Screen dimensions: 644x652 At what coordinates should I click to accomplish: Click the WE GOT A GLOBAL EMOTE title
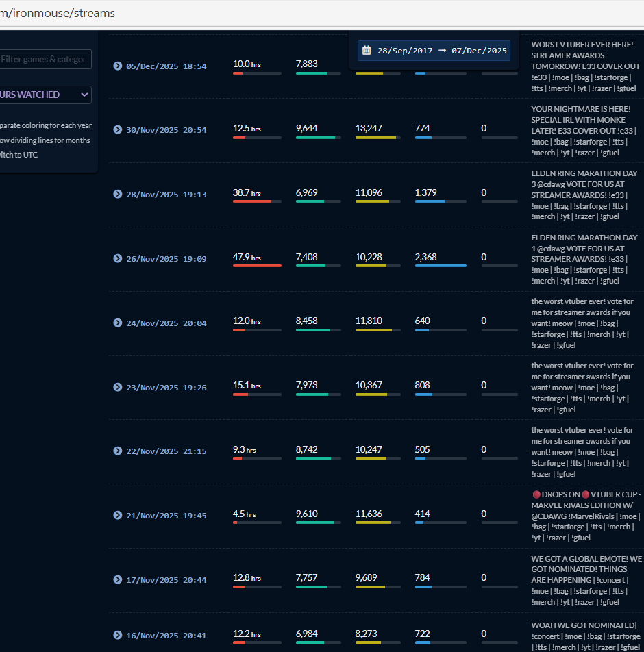point(586,581)
